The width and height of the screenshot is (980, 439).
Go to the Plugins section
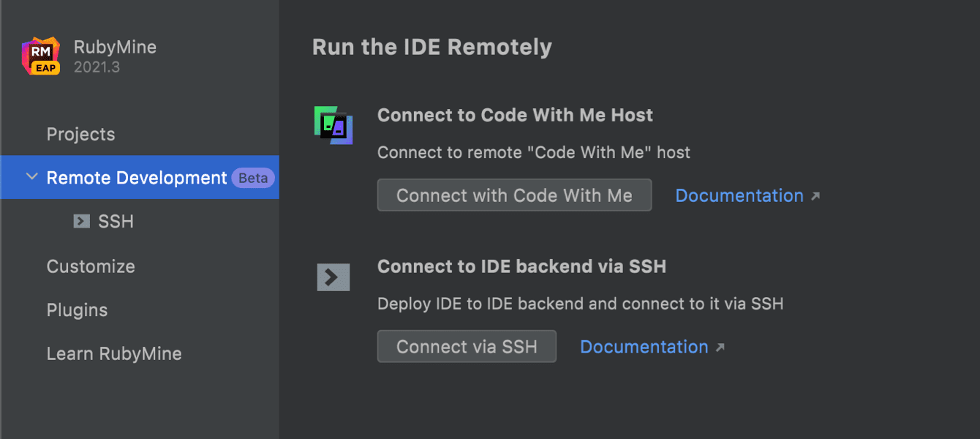[x=78, y=310]
